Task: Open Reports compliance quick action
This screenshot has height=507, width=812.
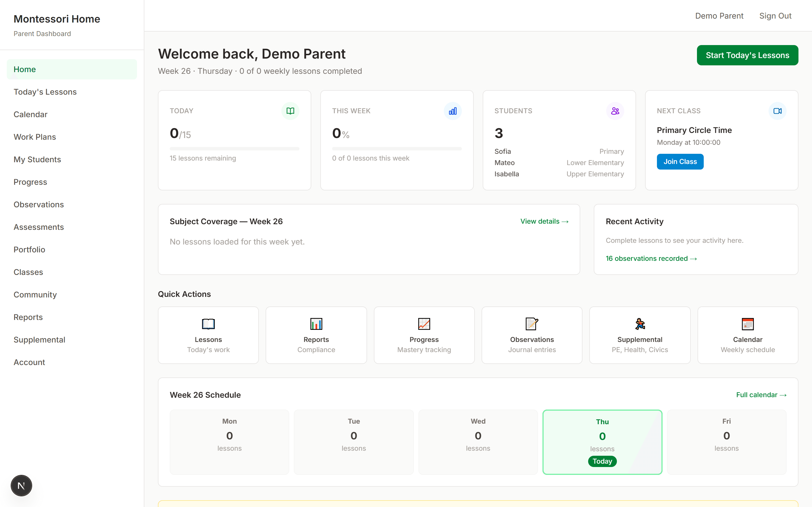Action: (316, 335)
